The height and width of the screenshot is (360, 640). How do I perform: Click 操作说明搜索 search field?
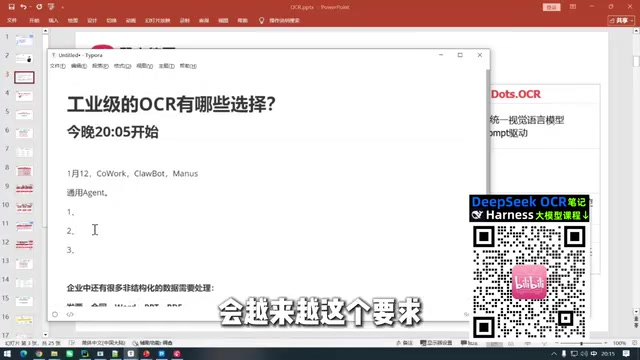click(284, 20)
